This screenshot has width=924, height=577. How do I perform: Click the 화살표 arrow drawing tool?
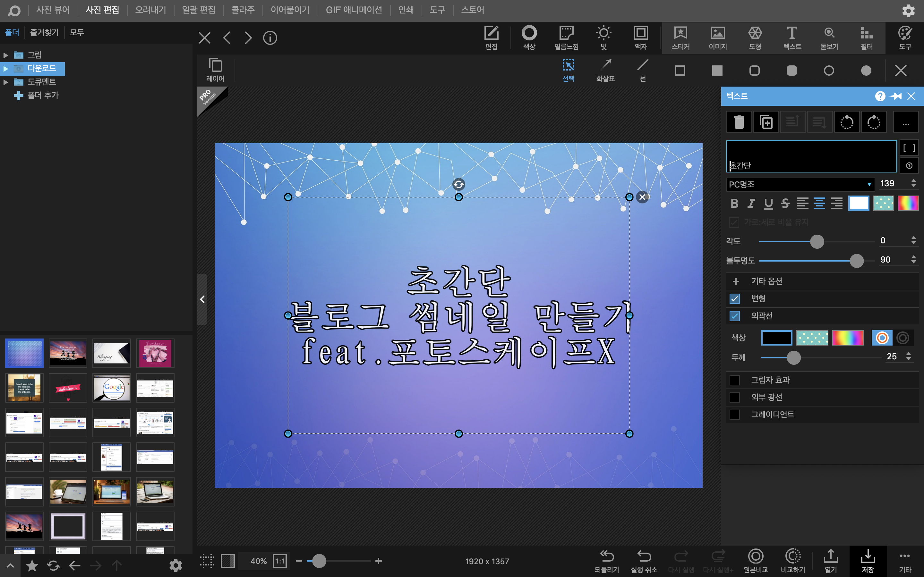click(605, 70)
